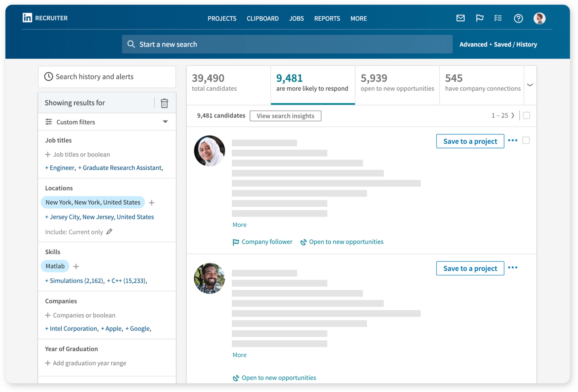Click the checklist icon in the top bar
This screenshot has width=578, height=392.
tap(498, 18)
